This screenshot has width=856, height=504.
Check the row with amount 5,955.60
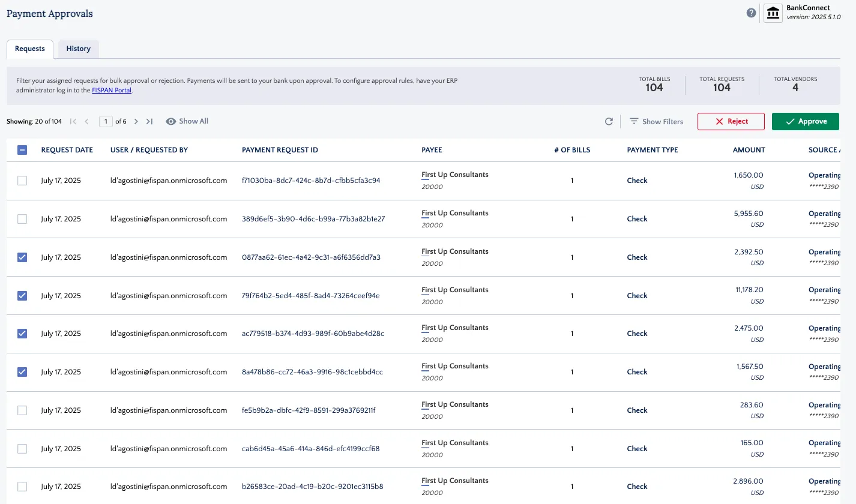[22, 219]
